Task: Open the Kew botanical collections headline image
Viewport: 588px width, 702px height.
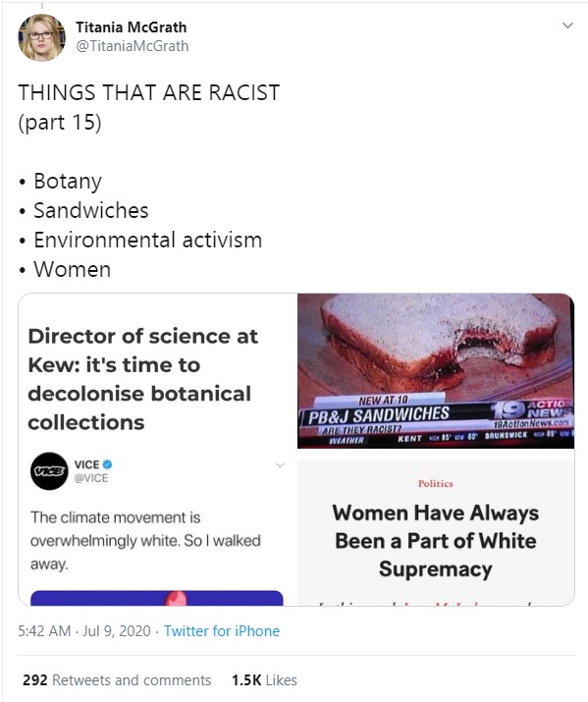Action: pyautogui.click(x=157, y=370)
